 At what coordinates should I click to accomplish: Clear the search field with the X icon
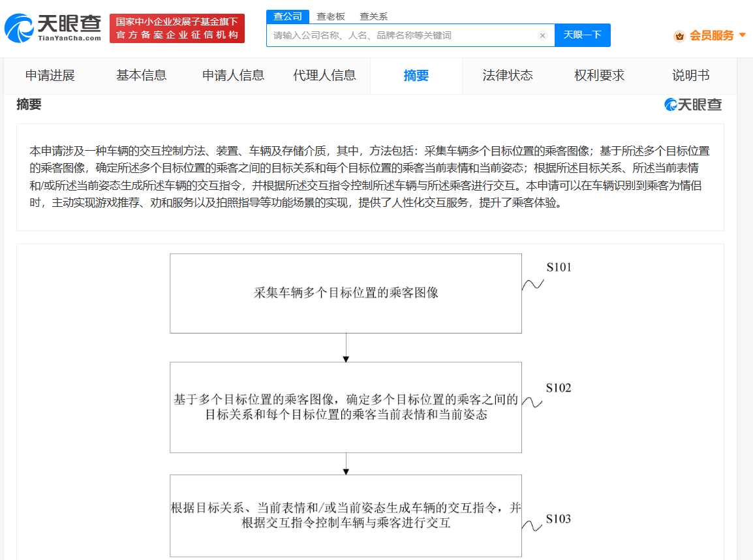tap(542, 35)
